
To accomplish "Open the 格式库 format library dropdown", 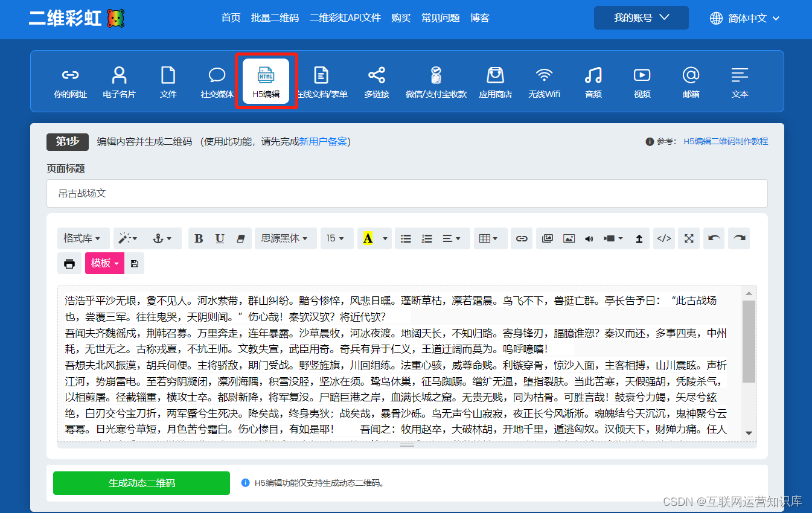I will 83,238.
